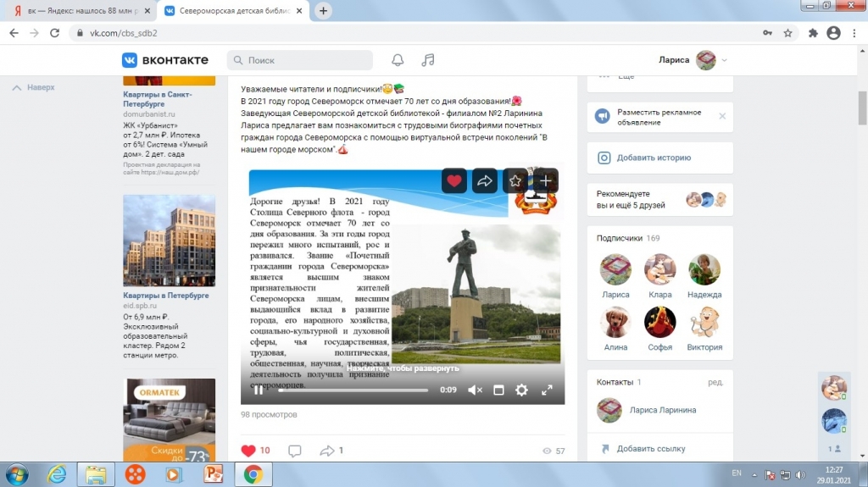Open a new browser tab
Screen dimensions: 868x487
pos(323,11)
